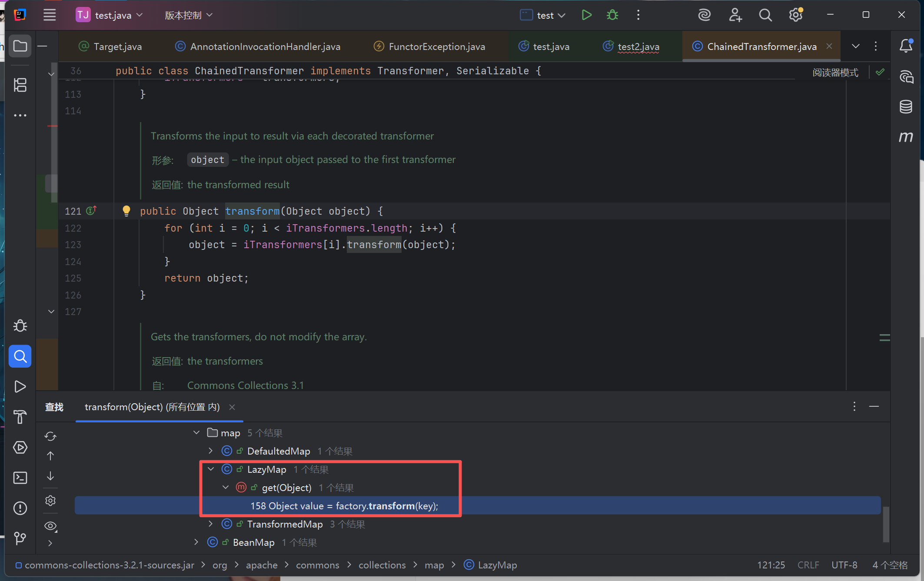Click the green Run button
Screen dimensions: 924x581
coord(586,15)
